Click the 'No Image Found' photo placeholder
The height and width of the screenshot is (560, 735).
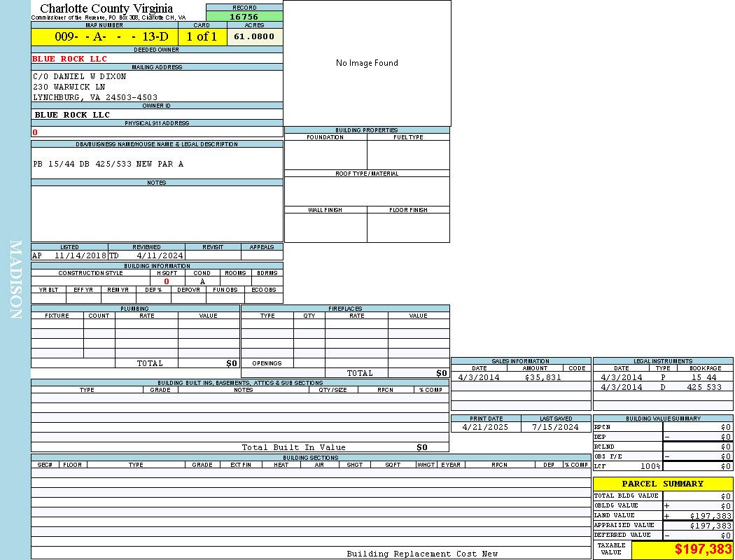(367, 63)
